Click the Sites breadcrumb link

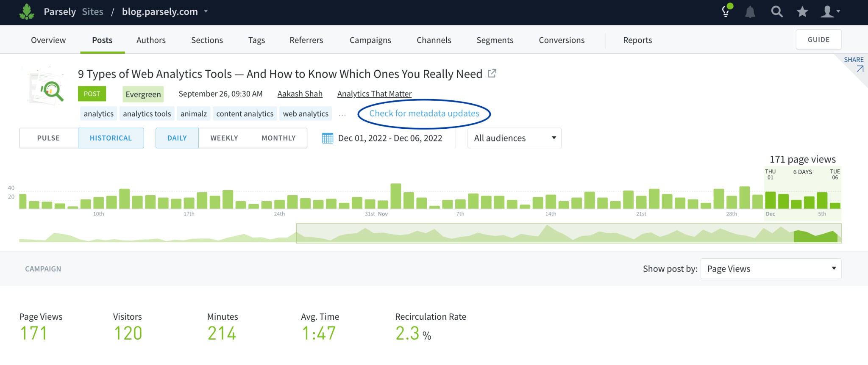click(x=92, y=11)
